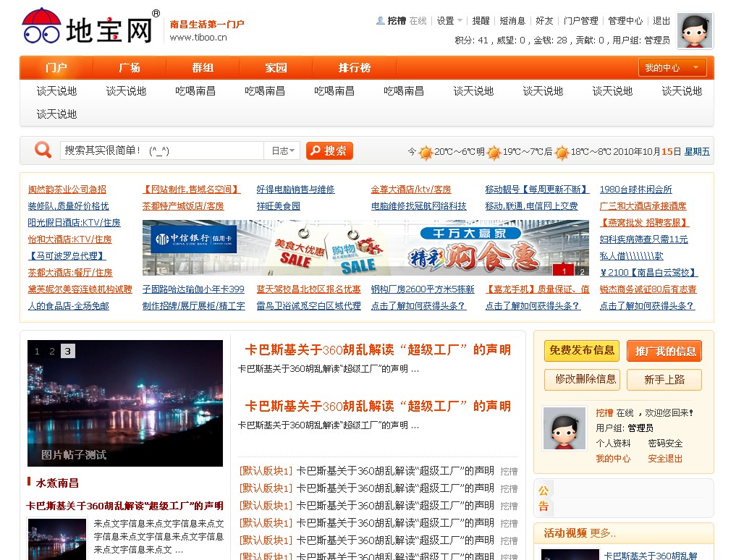Click into the search text field
This screenshot has width=736, height=560.
161,150
